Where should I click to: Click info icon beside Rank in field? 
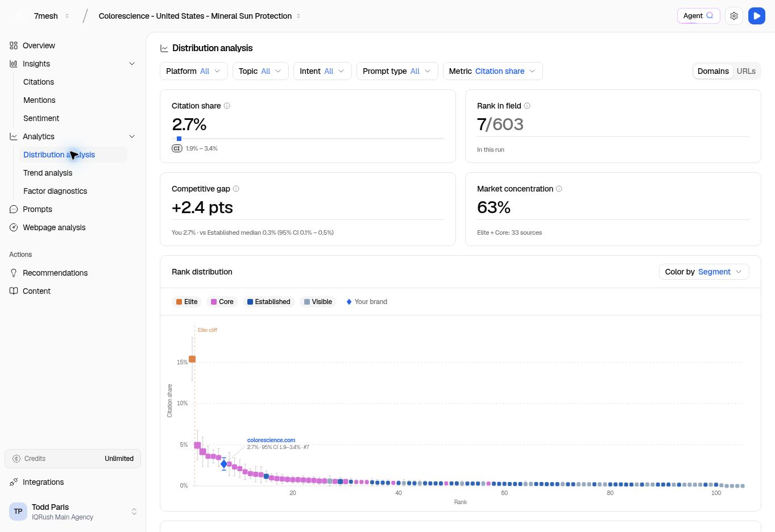[527, 106]
